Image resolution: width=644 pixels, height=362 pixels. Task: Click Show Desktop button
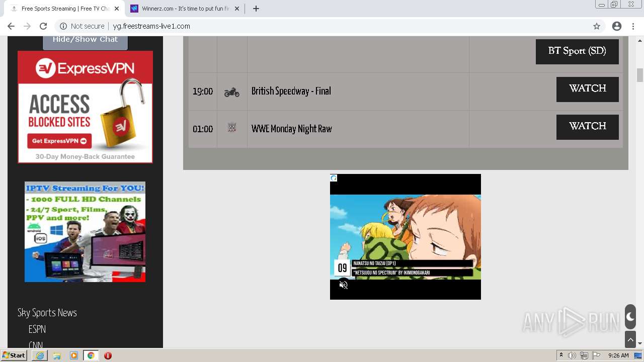(638, 355)
